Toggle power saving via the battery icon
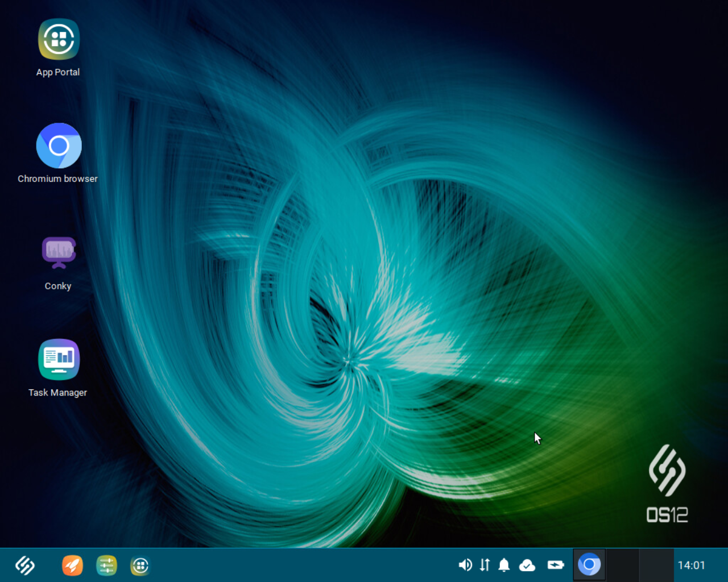 [556, 565]
